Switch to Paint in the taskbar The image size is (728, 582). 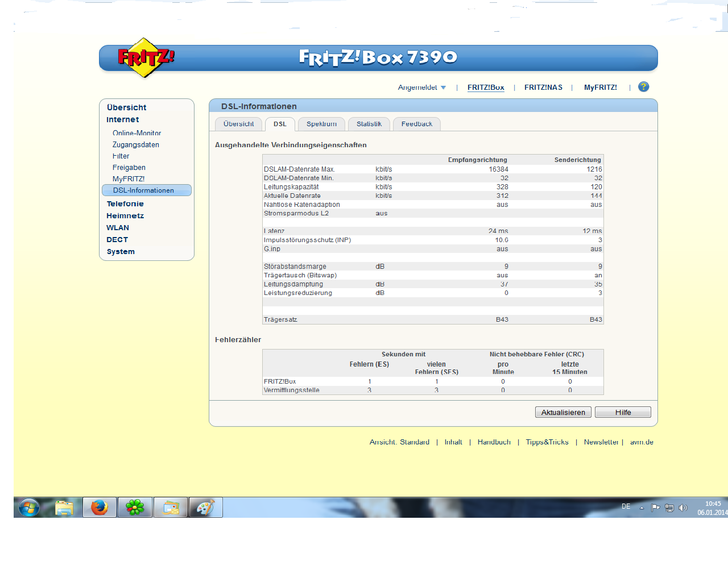coord(205,508)
